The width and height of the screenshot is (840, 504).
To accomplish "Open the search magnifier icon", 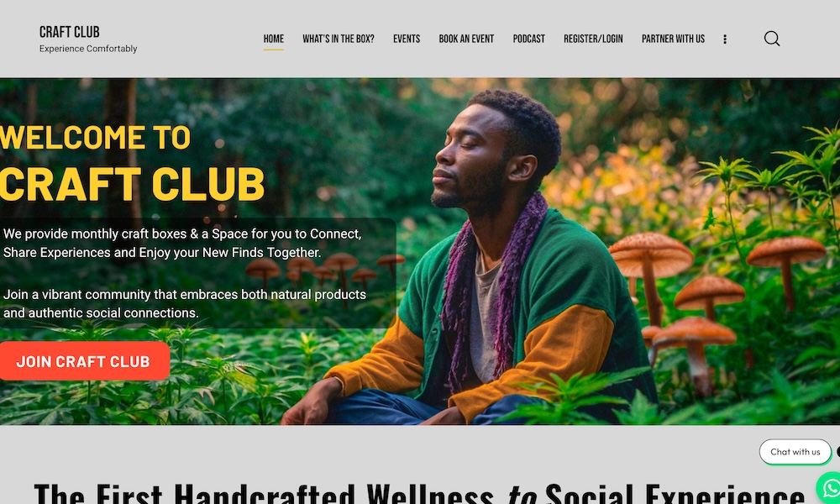I will click(771, 39).
